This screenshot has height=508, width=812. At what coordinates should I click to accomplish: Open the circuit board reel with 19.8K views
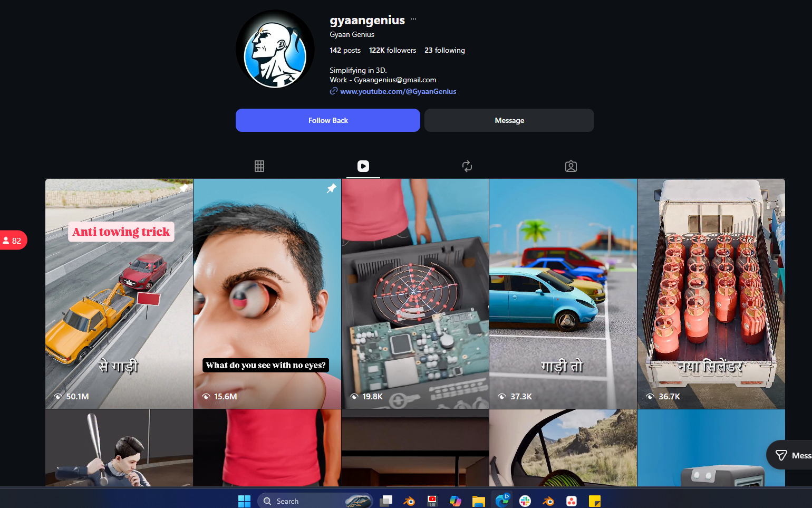415,294
